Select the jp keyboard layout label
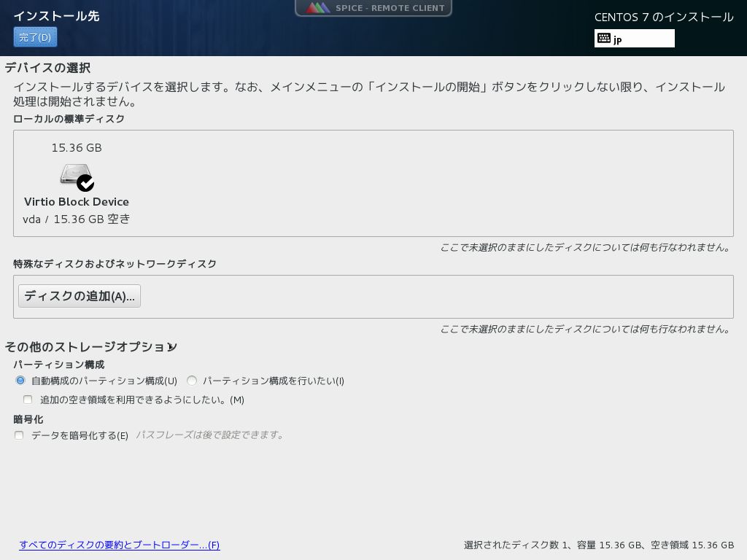This screenshot has width=747, height=560. [618, 40]
